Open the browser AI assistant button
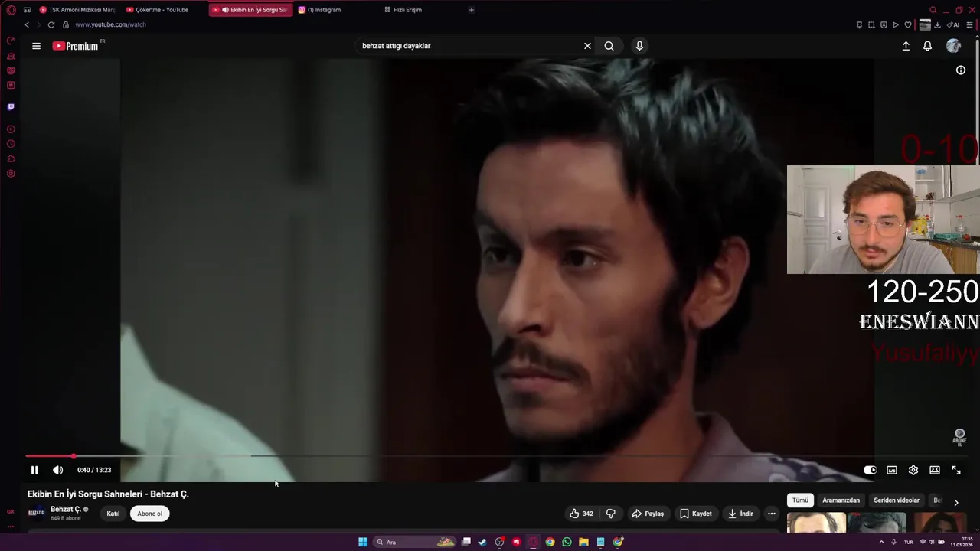 tap(954, 24)
